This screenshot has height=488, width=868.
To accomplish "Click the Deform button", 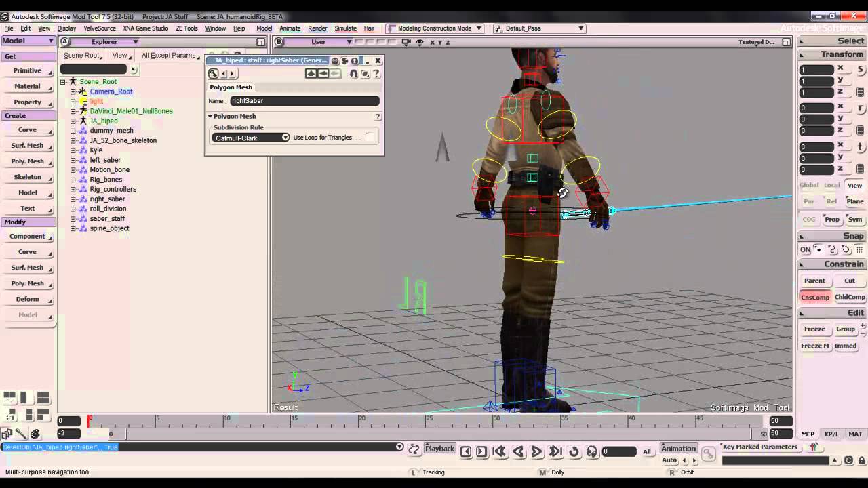I will coord(27,299).
